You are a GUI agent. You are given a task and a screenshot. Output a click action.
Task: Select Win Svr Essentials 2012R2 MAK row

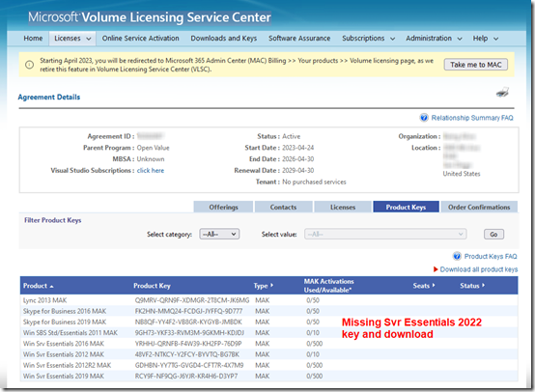[268, 365]
